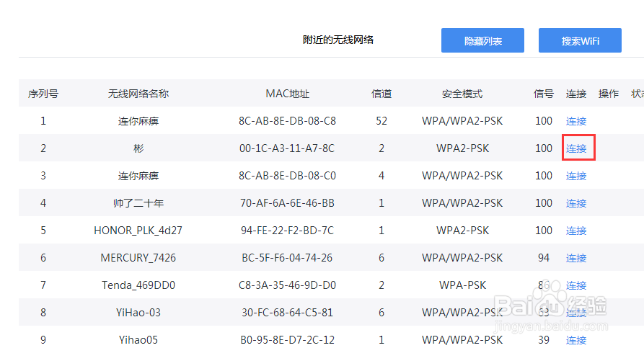
Task: Select the 操作 column header
Action: click(x=609, y=94)
